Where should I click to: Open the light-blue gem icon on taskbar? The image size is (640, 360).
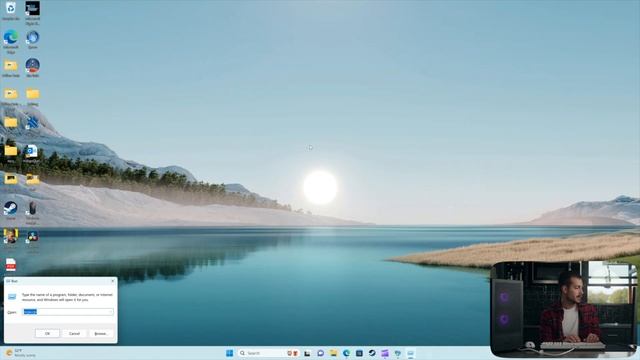[x=398, y=353]
